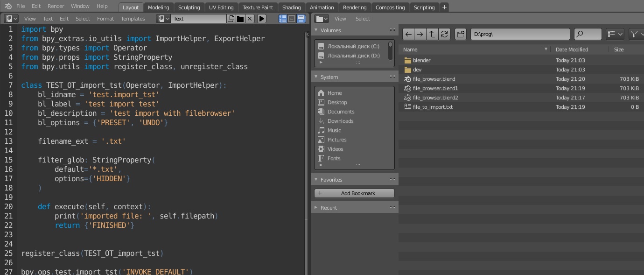The image size is (644, 275).
Task: Unlink the Text data-block
Action: [250, 19]
